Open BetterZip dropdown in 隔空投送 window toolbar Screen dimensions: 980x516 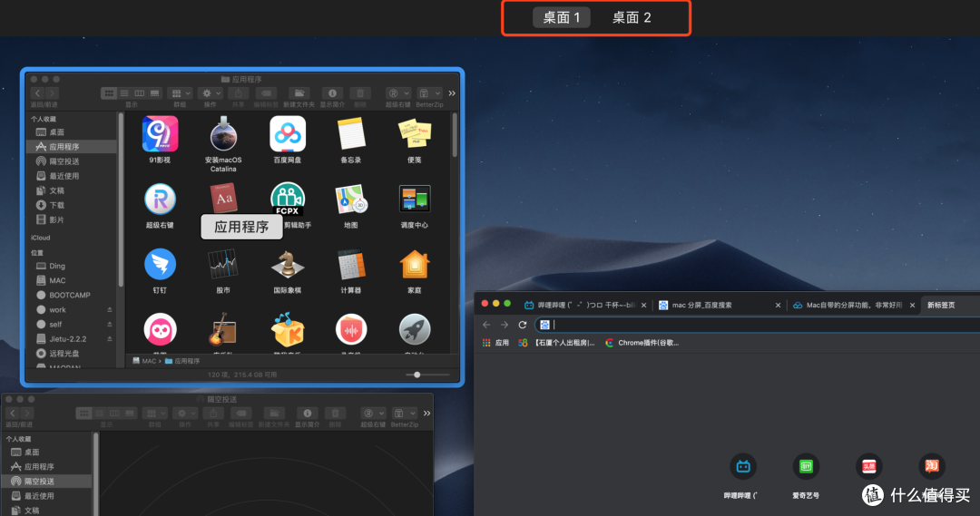(404, 413)
